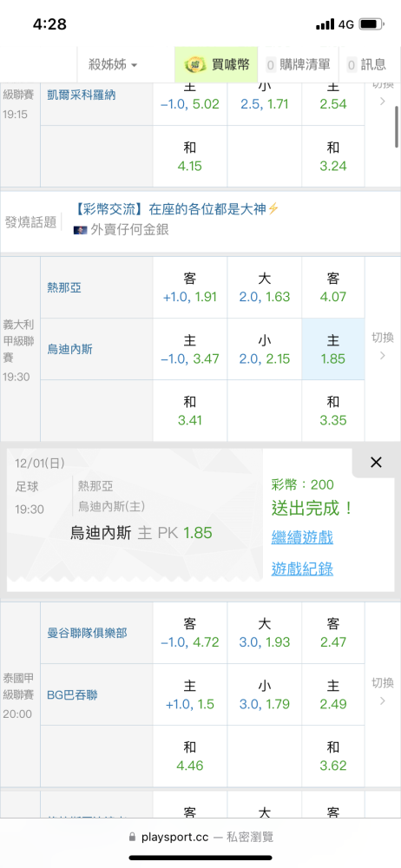
Task: Select 烏迪內斯 home handicap -1.0, 3.47
Action: pos(190,349)
